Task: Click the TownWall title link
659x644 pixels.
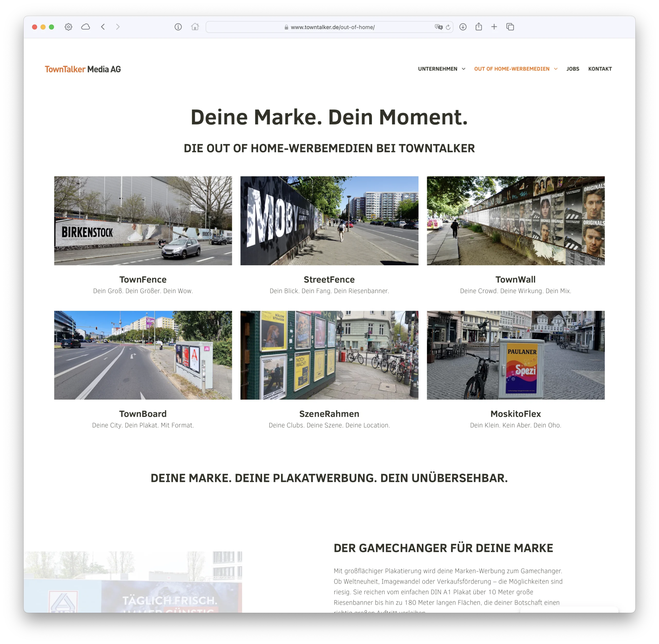Action: [516, 279]
